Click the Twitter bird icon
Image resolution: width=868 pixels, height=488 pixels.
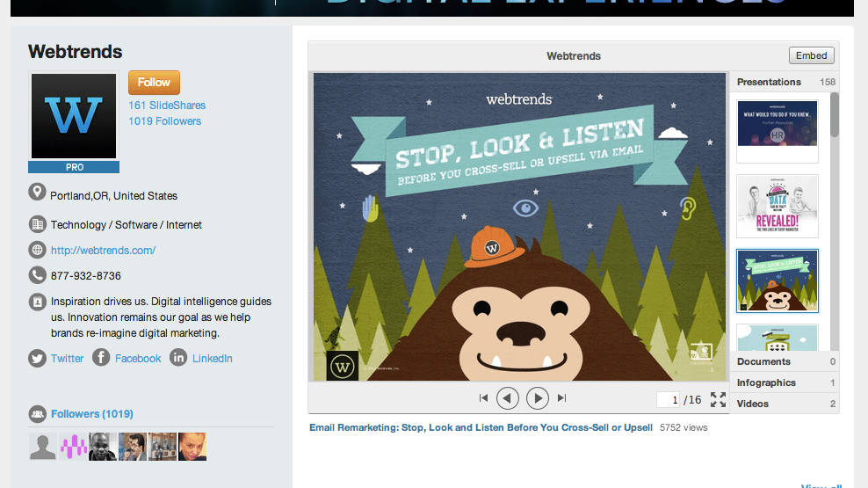37,359
